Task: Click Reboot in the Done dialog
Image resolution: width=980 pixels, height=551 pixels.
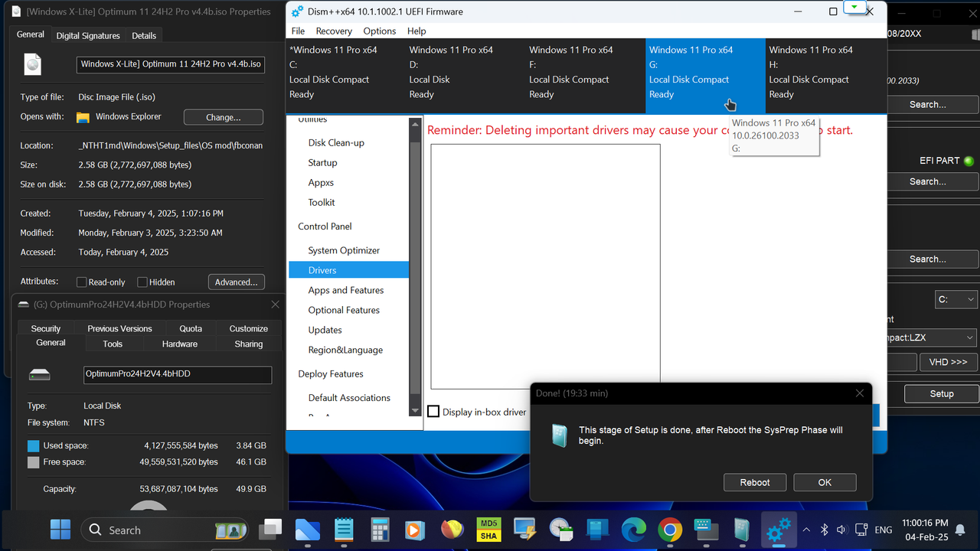Action: click(755, 482)
